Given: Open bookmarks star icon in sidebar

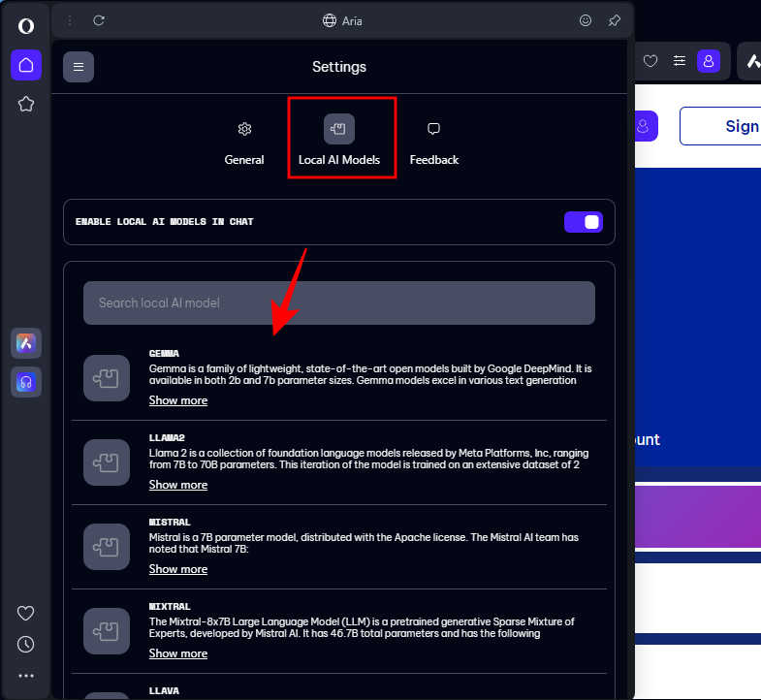Looking at the screenshot, I should pyautogui.click(x=26, y=104).
